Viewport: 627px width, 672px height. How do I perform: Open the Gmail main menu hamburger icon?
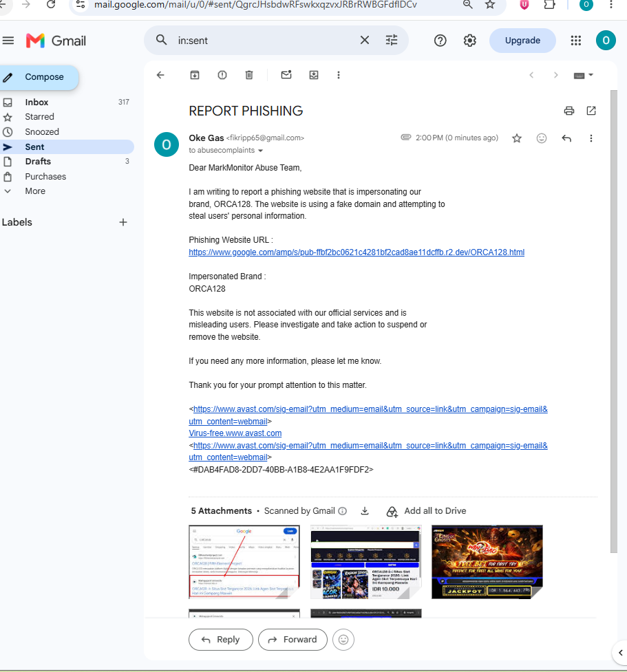tap(8, 41)
